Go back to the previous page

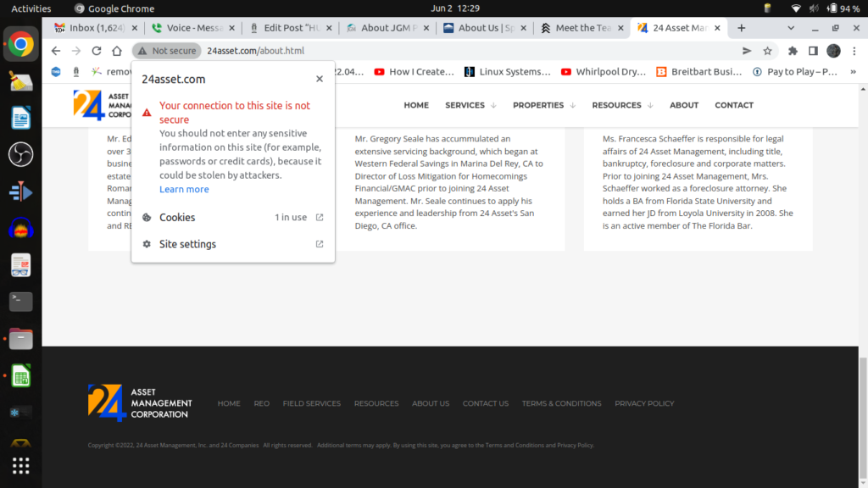pos(56,51)
